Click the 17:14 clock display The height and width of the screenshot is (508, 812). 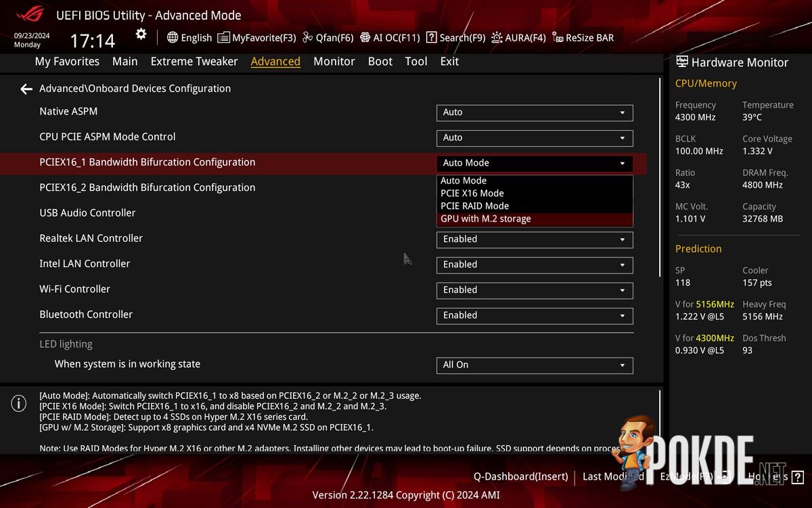[93, 41]
